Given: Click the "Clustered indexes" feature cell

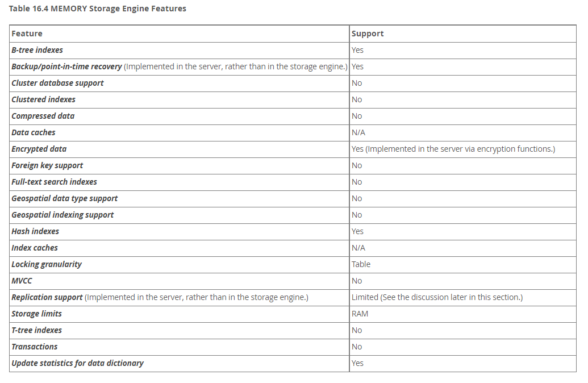Looking at the screenshot, I should click(44, 99).
